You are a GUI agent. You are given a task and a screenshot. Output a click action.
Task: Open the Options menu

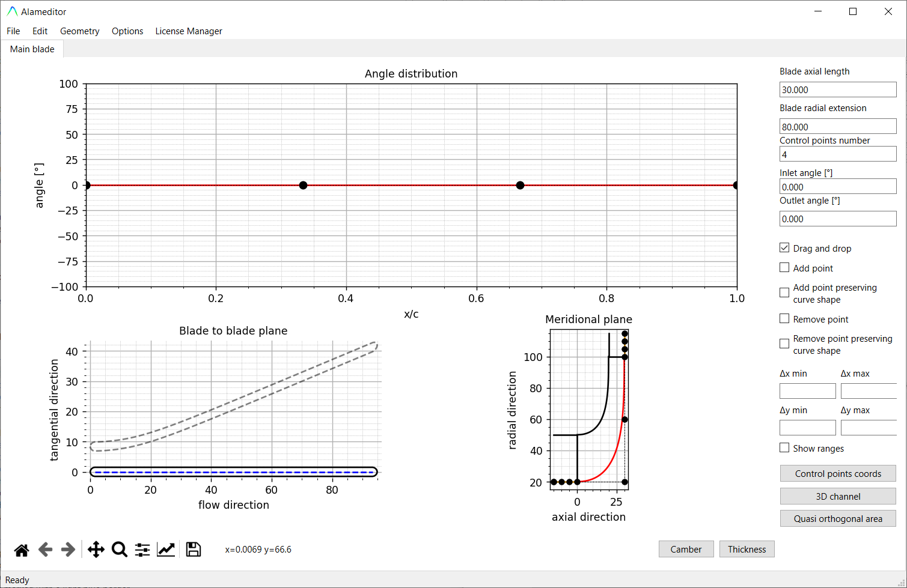tap(127, 31)
